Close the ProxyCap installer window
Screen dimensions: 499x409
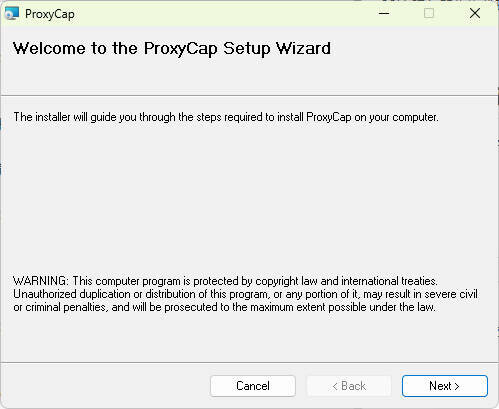click(475, 13)
